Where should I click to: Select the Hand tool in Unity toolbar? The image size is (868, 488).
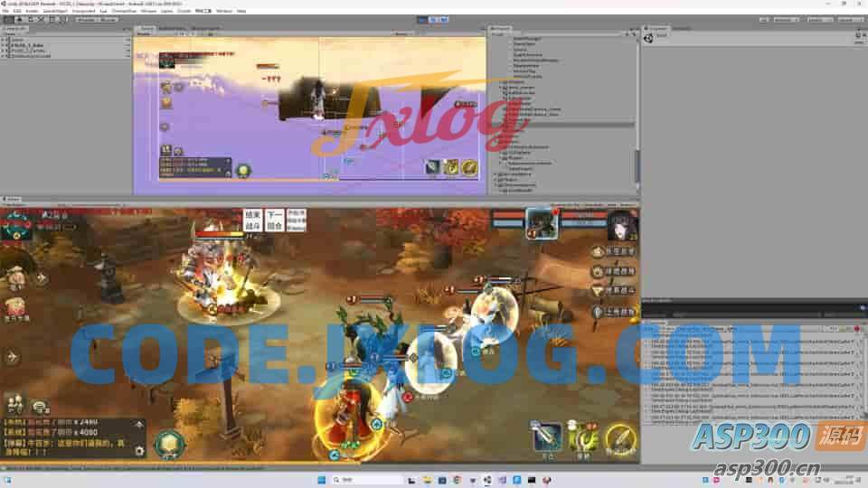[8, 19]
